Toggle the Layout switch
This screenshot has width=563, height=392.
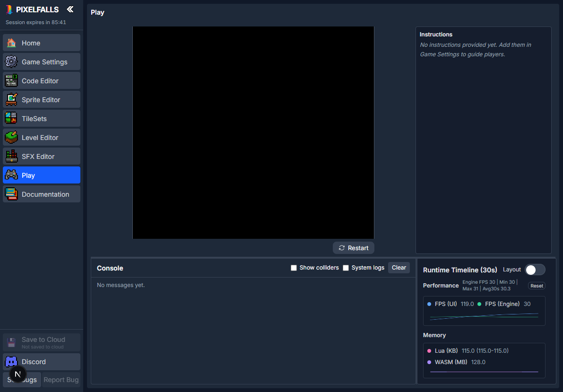[x=535, y=270]
